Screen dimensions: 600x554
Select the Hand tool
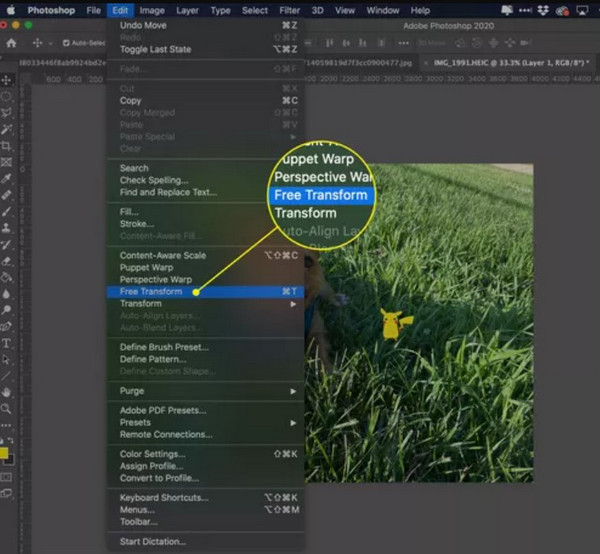[x=6, y=393]
